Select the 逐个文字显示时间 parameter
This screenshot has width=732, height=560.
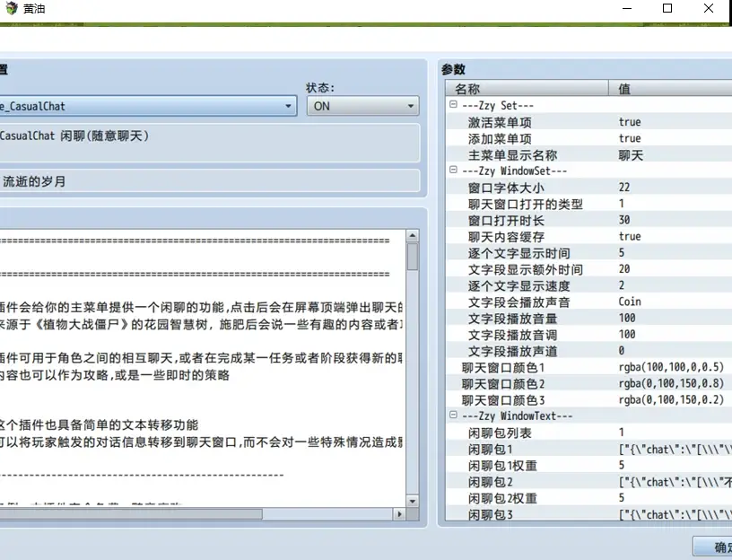[589, 253]
